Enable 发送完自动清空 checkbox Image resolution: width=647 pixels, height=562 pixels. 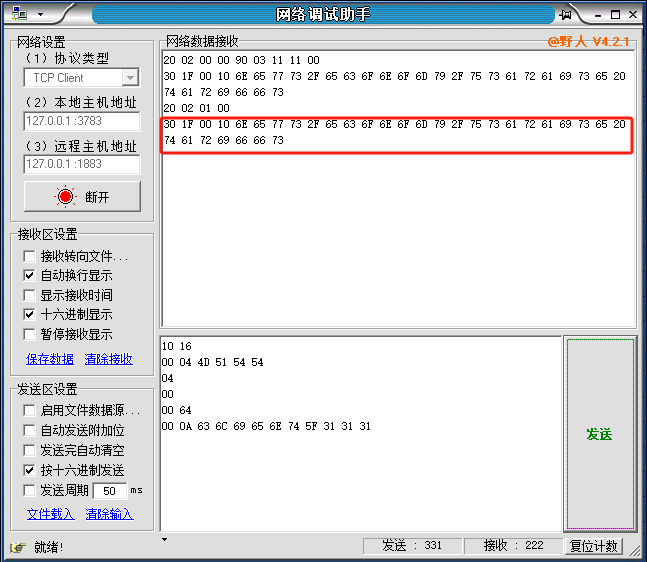29,450
